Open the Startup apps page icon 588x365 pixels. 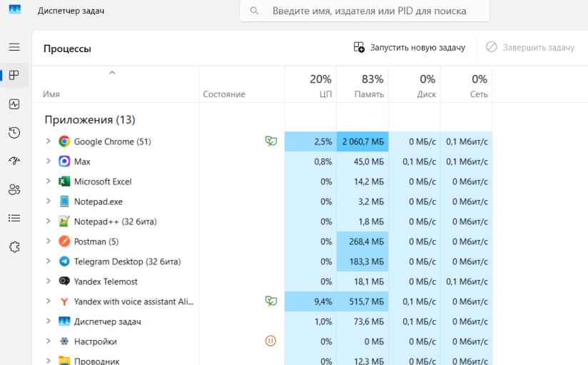point(14,161)
